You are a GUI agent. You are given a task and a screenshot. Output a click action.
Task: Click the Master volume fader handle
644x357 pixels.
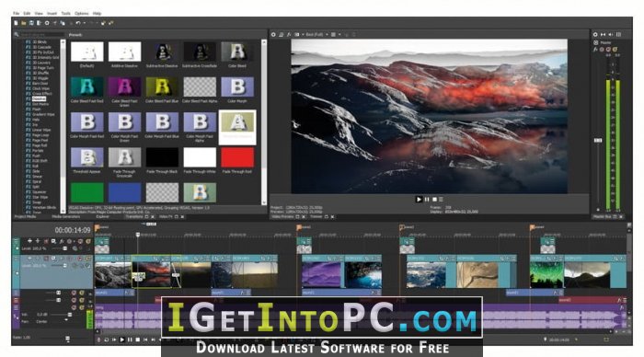(598, 141)
